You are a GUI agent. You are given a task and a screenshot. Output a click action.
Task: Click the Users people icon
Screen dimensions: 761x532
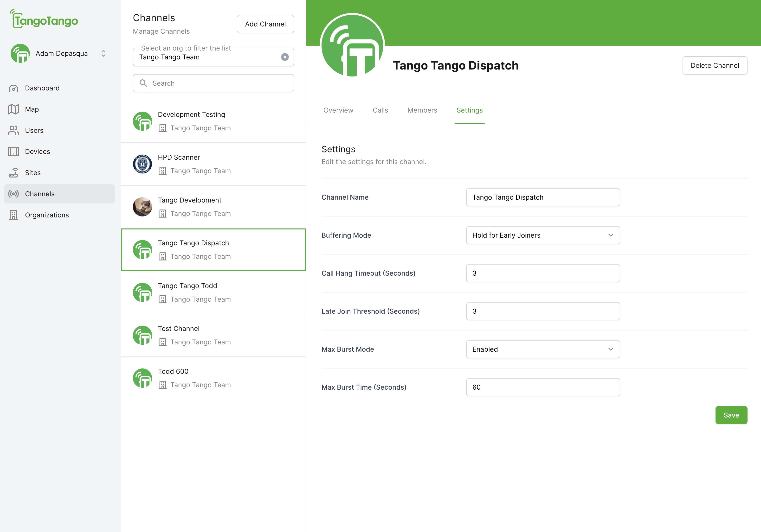[x=13, y=131]
